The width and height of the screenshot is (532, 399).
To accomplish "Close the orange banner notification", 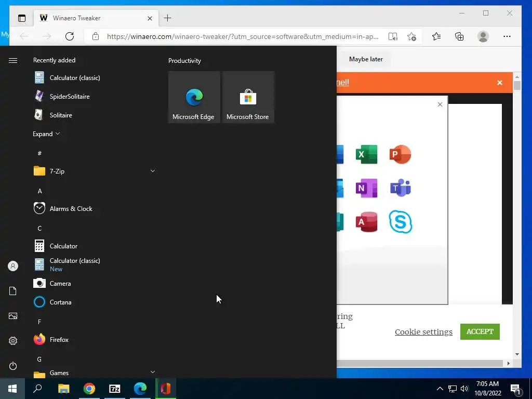I will (x=500, y=83).
